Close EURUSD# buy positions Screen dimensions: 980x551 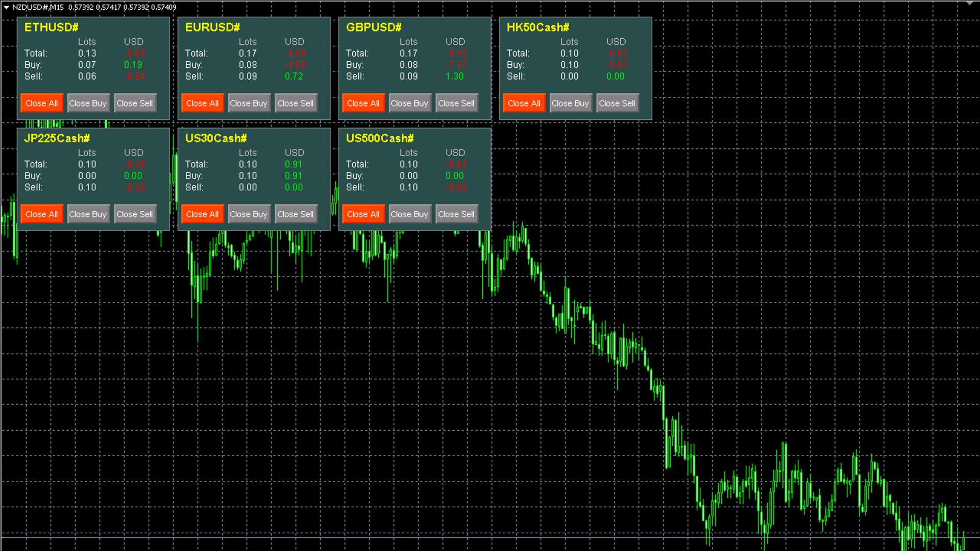pos(249,103)
